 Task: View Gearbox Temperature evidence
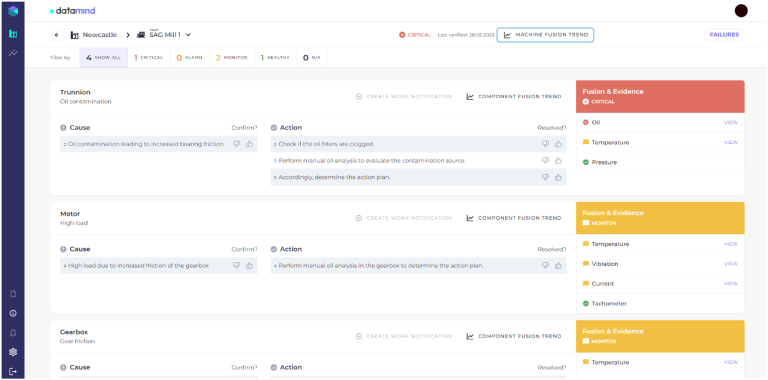731,362
